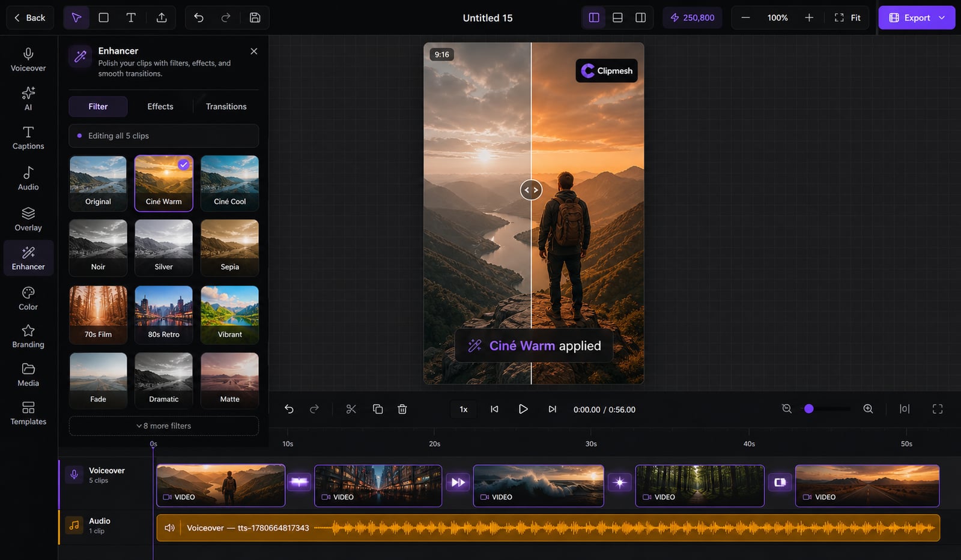Open the Overlay panel
The image size is (961, 560).
28,220
